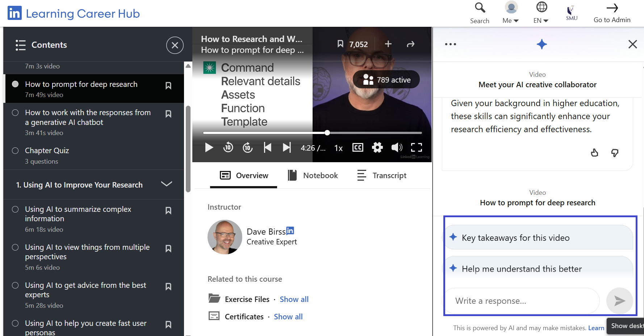Toggle closed captions

pos(357,147)
